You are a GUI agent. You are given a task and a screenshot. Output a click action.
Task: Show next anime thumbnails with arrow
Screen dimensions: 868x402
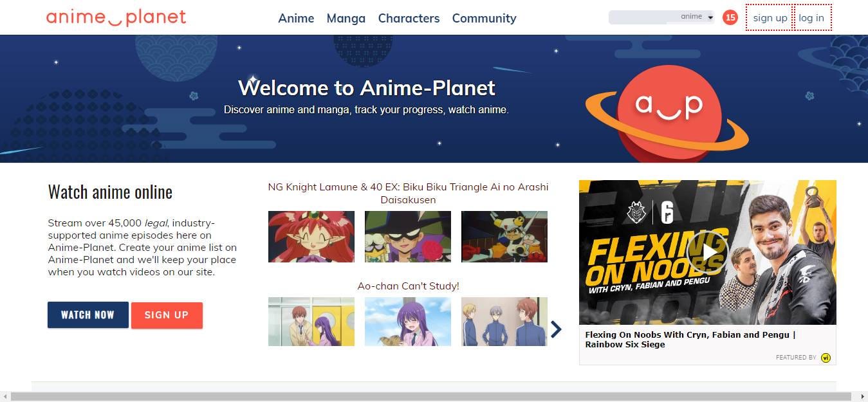tap(556, 329)
